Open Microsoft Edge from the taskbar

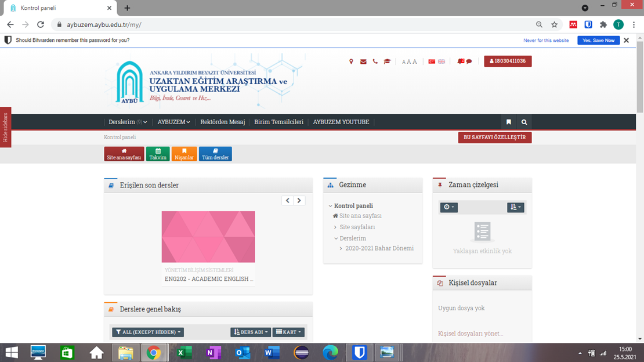[330, 353]
